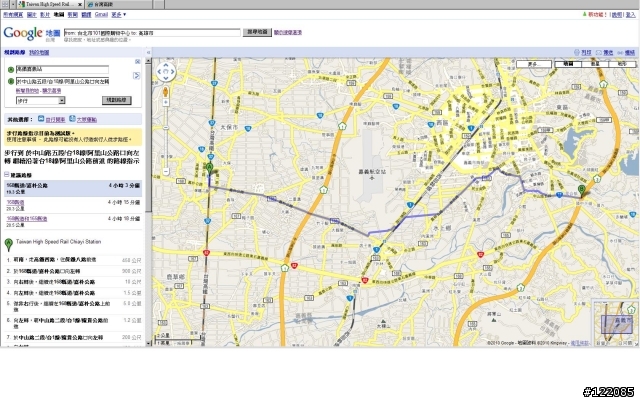
Task: Click the Google logo
Action: tap(23, 33)
